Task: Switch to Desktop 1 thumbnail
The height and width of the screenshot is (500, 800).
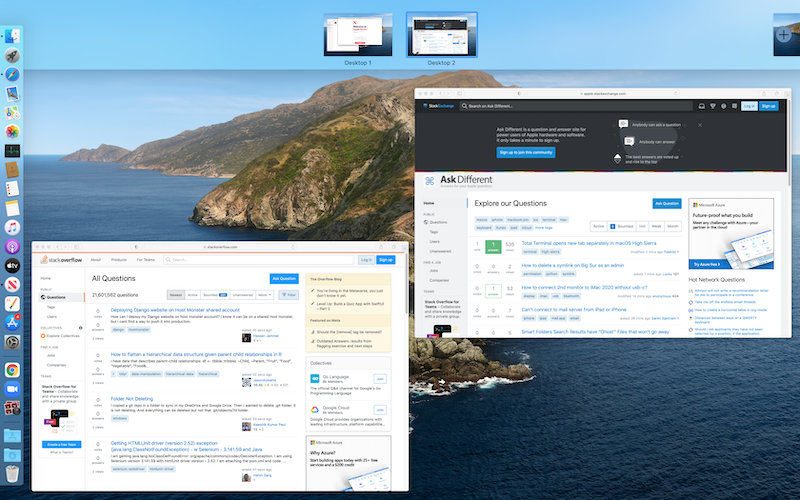Action: 358,35
